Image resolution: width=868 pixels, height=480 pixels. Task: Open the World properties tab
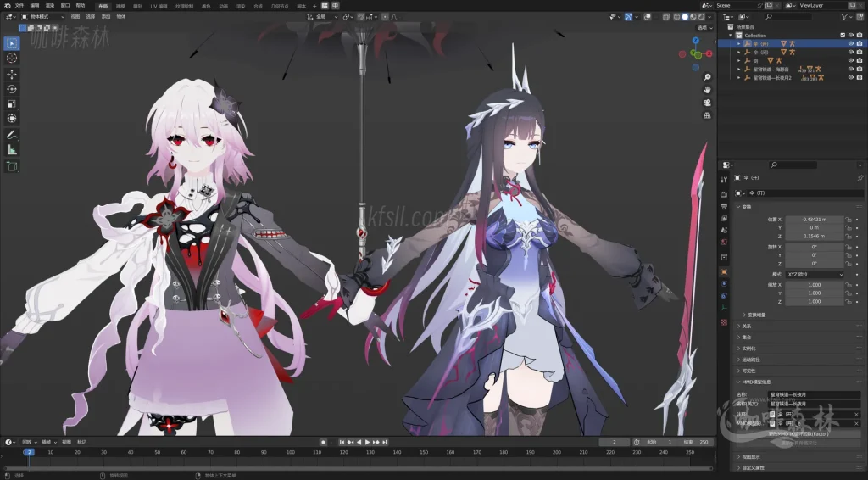[x=724, y=243]
